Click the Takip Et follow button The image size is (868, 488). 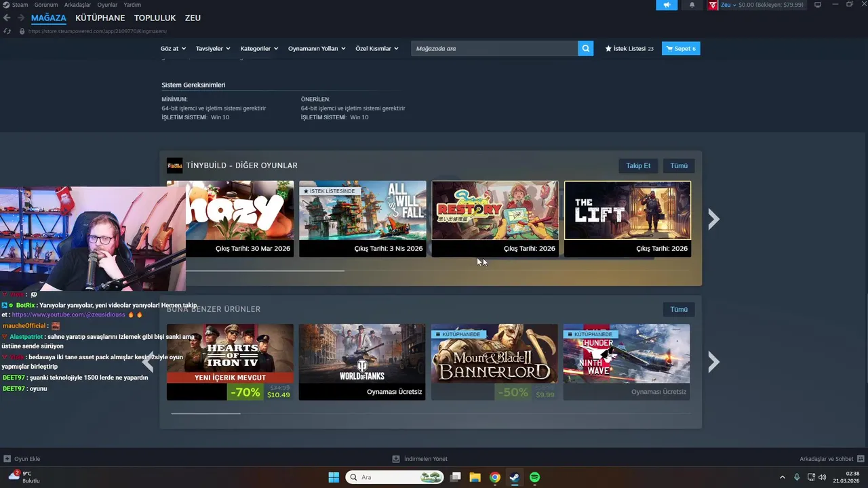(x=638, y=165)
